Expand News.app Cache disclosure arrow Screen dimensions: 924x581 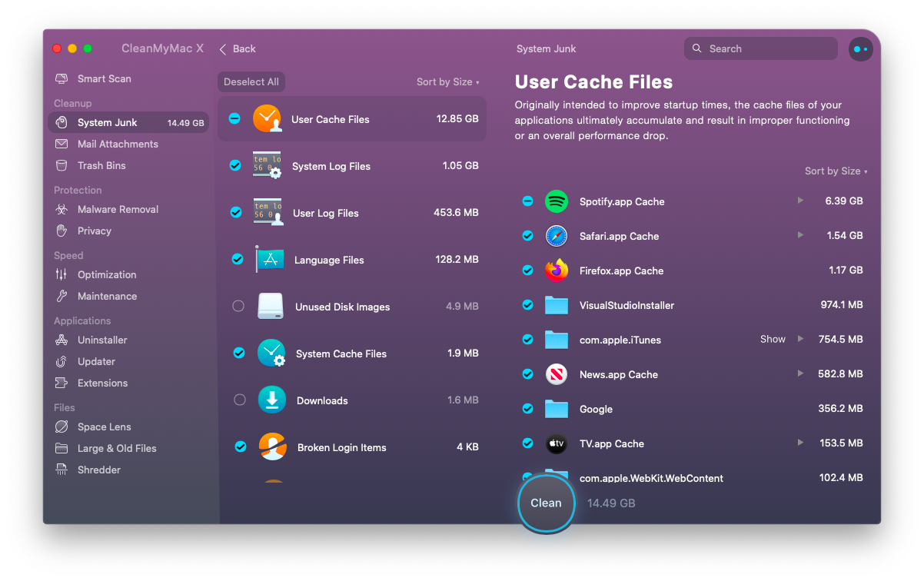[x=800, y=373]
